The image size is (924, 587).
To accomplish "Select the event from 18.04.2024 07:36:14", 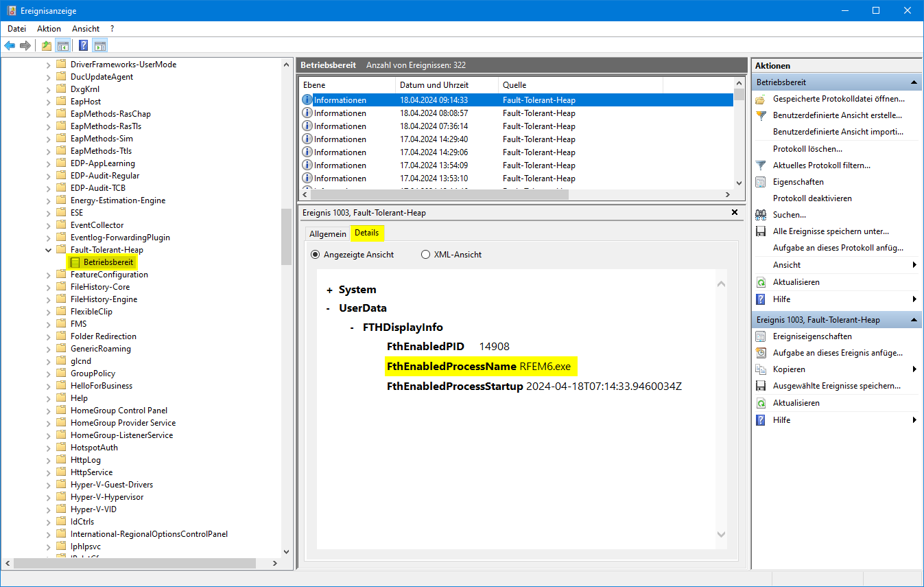I will (517, 126).
